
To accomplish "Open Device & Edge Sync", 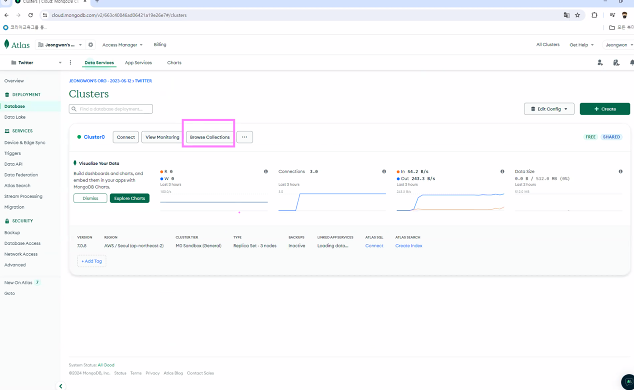I will coord(25,143).
